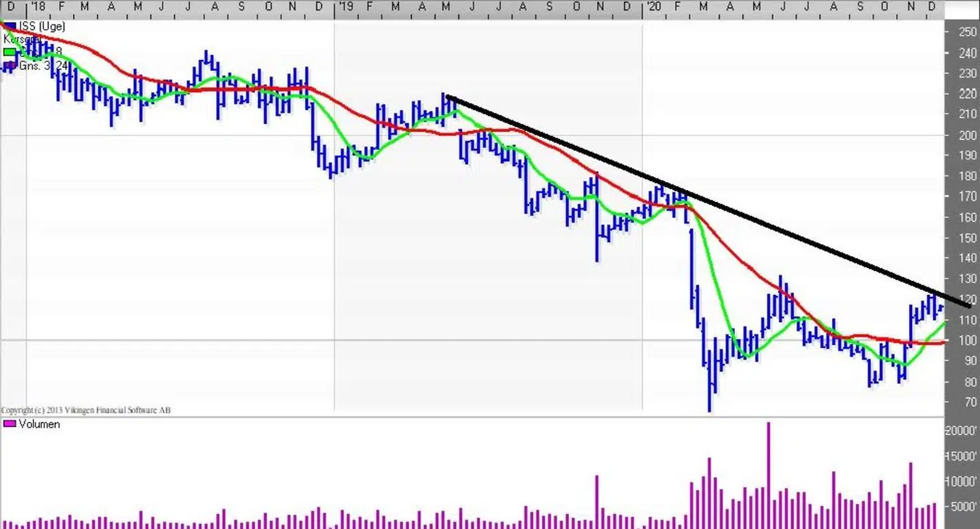Click the ISS (Uge) legend label

42,27
